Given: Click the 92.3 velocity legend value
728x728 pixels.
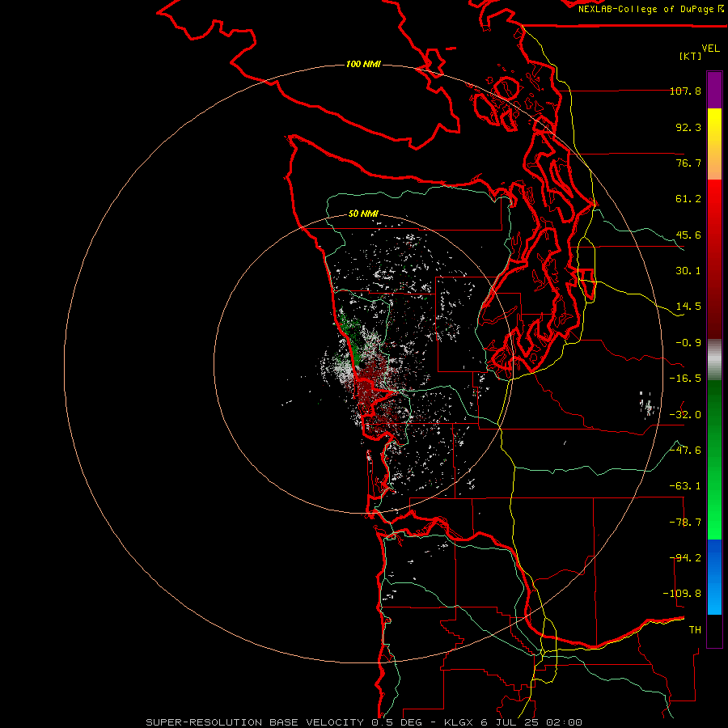Looking at the screenshot, I should tap(688, 127).
